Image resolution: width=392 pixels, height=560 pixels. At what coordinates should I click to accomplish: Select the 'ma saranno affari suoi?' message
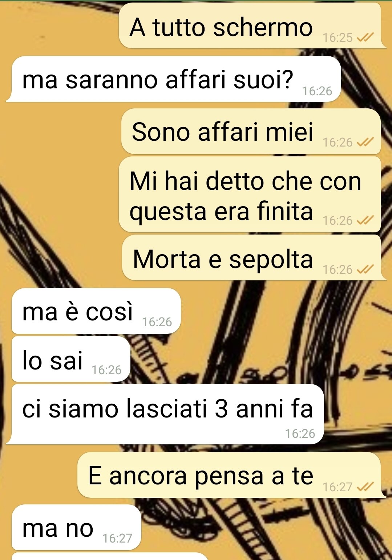coord(174,79)
